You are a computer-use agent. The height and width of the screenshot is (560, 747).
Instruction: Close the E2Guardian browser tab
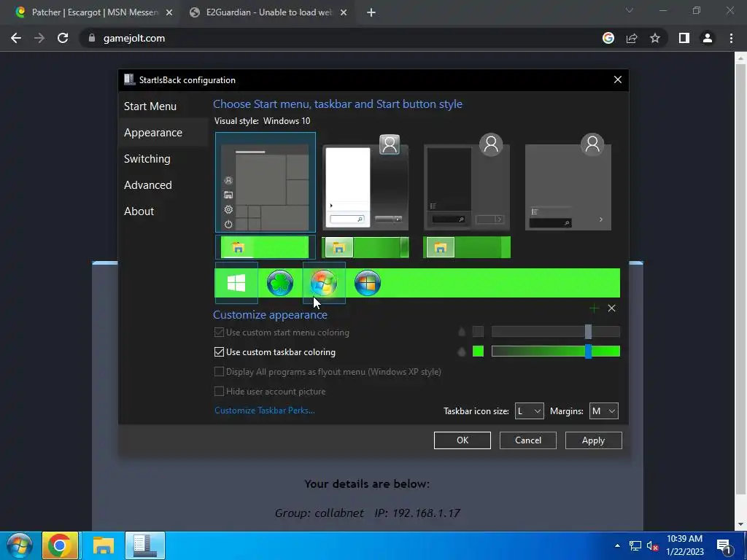[344, 13]
